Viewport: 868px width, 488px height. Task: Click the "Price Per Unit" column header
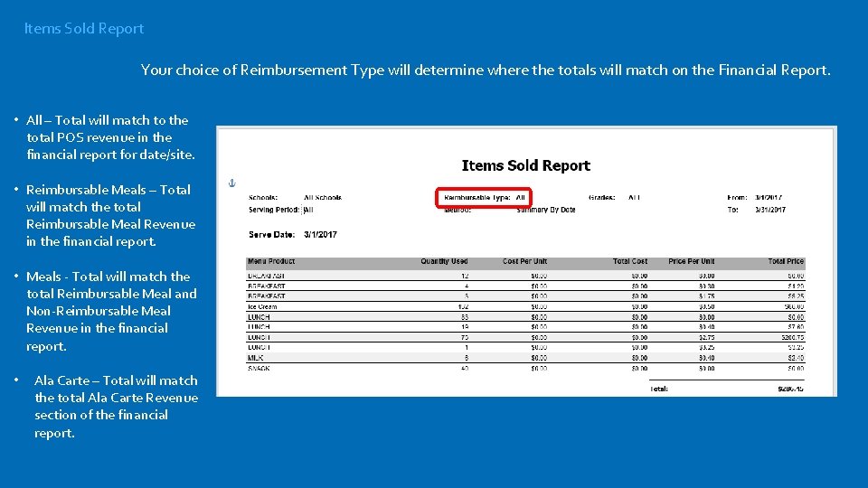point(692,261)
